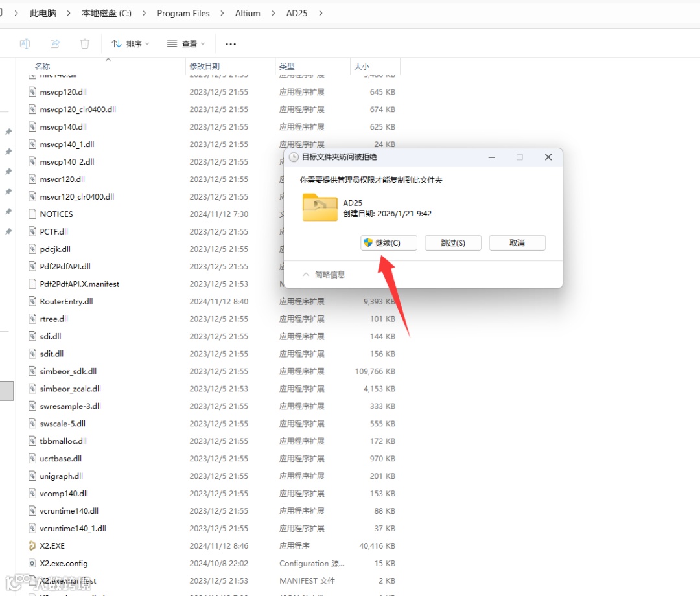Select the msvcp140_2.dll file icon
The height and width of the screenshot is (596, 700).
(32, 161)
